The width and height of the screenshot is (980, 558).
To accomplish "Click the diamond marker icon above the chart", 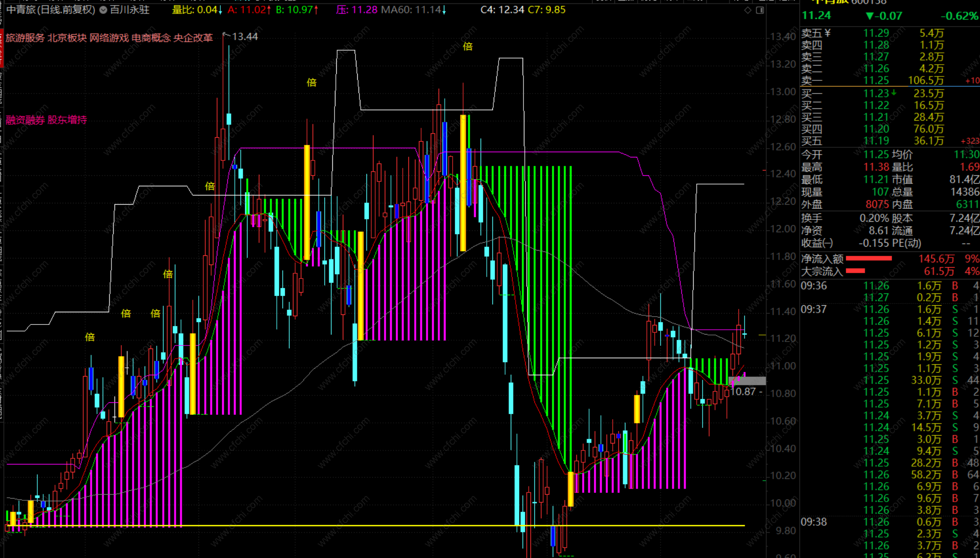I will coord(748,10).
